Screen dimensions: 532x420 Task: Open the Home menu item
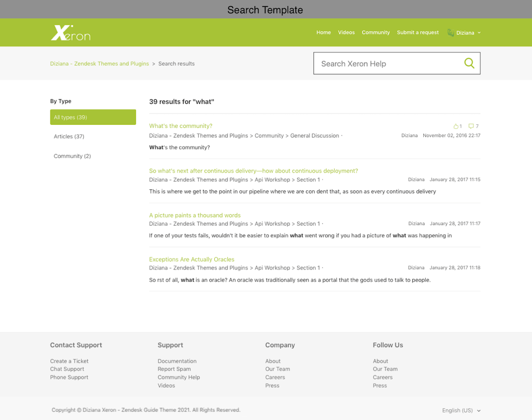(x=323, y=33)
